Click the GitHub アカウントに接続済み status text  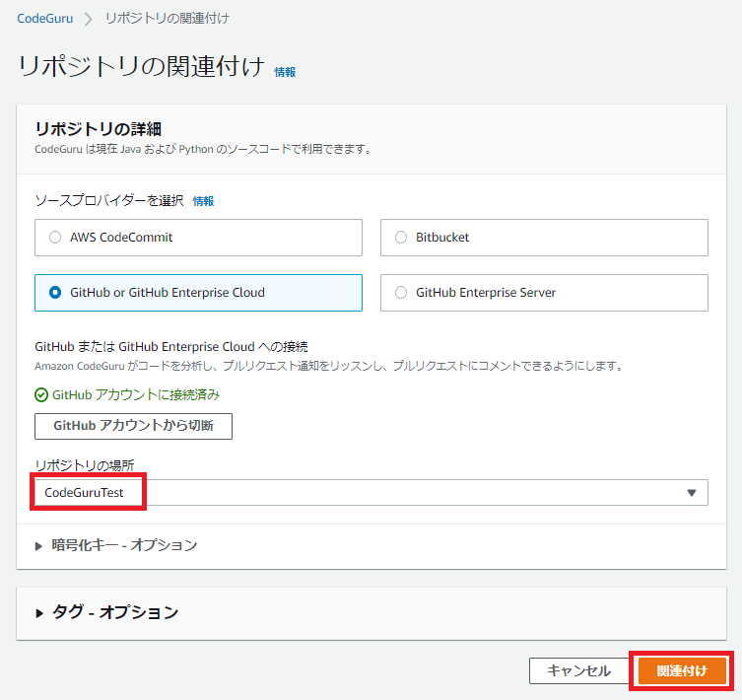[x=136, y=395]
